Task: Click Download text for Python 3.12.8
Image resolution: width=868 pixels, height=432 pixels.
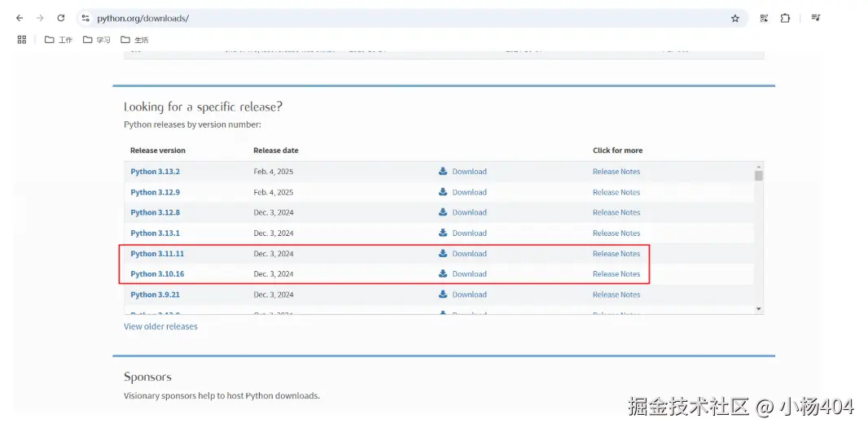Action: 470,212
